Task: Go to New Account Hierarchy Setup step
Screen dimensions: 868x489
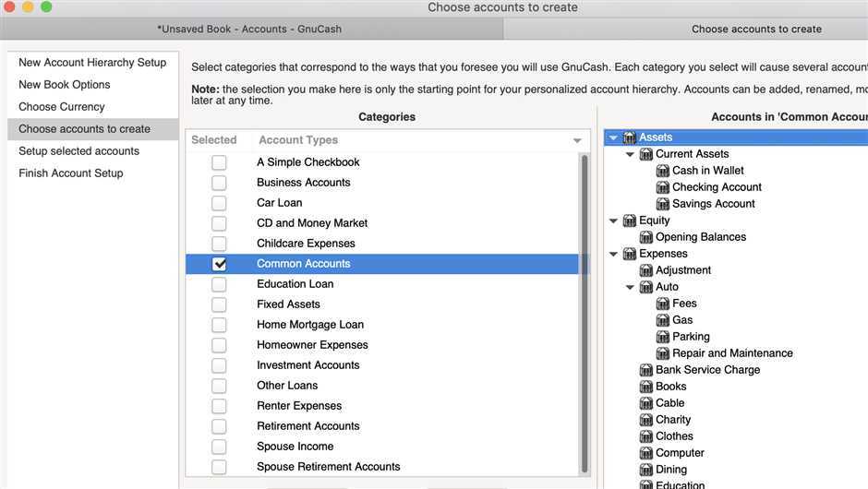Action: [x=92, y=63]
